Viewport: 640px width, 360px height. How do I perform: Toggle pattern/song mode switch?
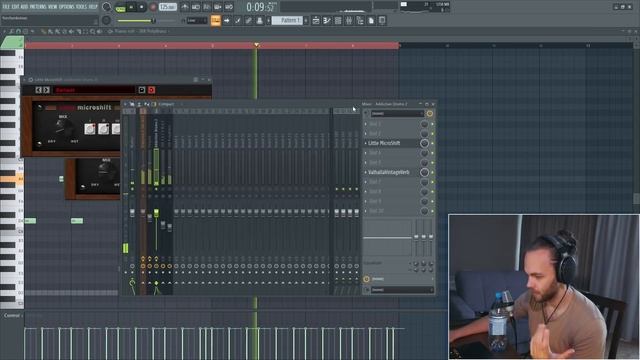tap(120, 7)
